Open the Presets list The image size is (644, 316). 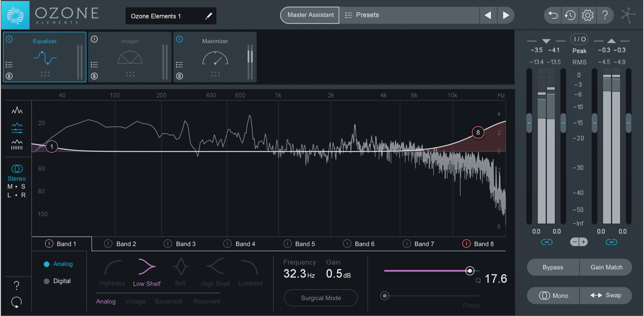click(409, 15)
